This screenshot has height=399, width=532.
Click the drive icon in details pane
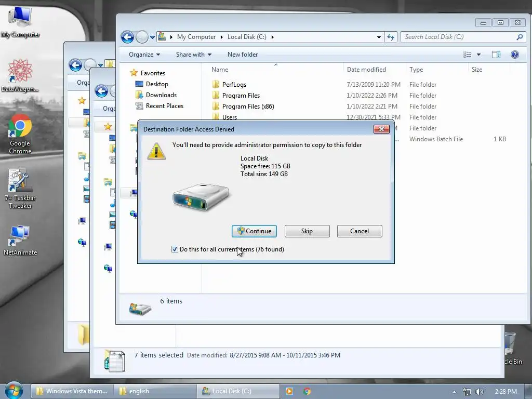click(x=140, y=309)
